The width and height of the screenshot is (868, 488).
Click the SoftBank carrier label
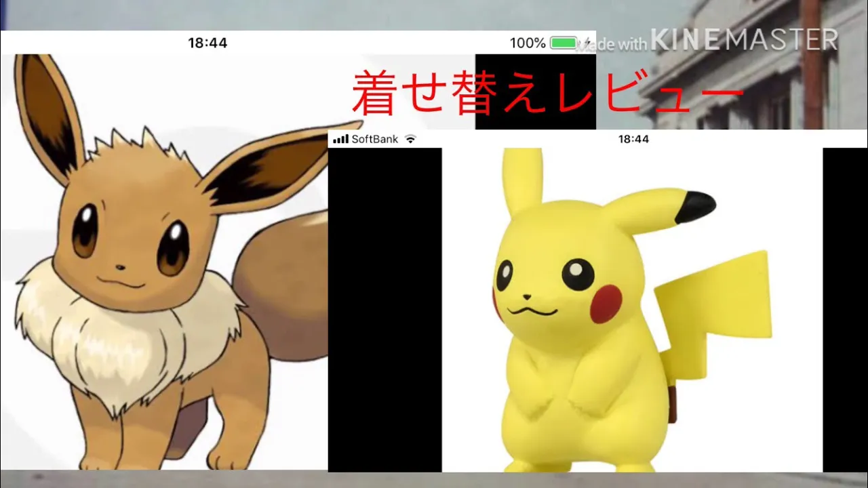click(375, 139)
